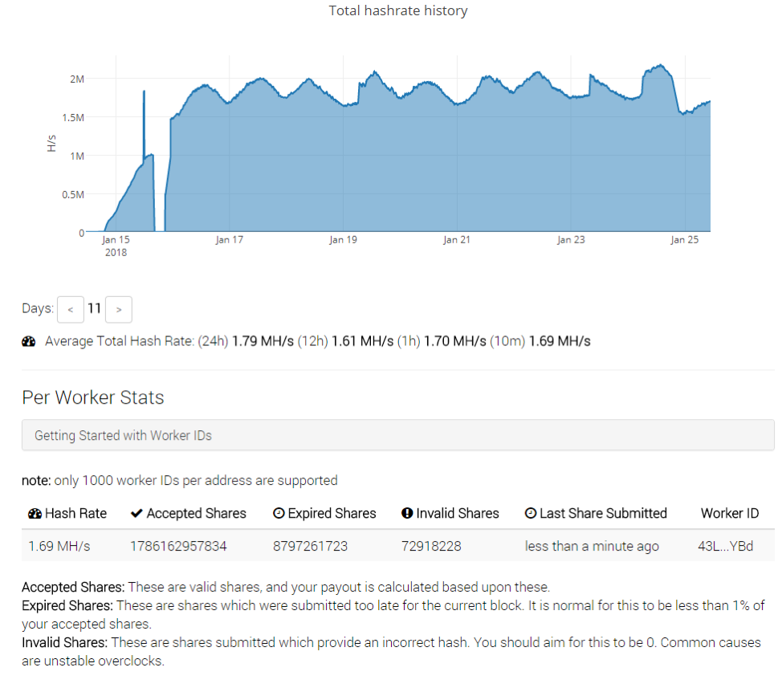Viewport: 782px width, 700px height.
Task: Click the 'less than a minute ago' cell
Action: (592, 547)
